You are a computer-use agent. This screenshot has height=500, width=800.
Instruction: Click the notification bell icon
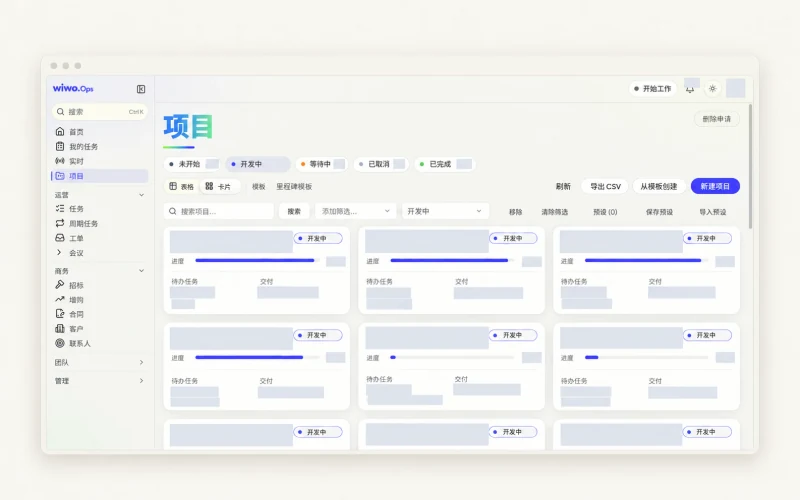(690, 89)
